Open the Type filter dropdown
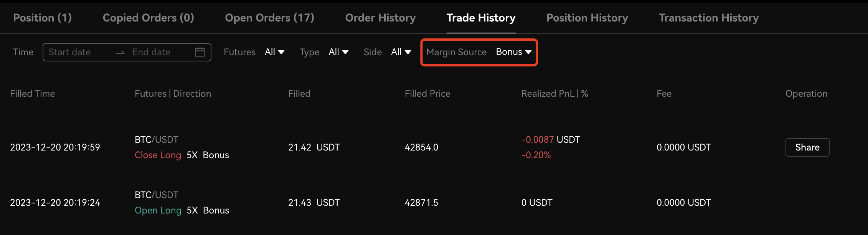The image size is (868, 235). point(338,52)
